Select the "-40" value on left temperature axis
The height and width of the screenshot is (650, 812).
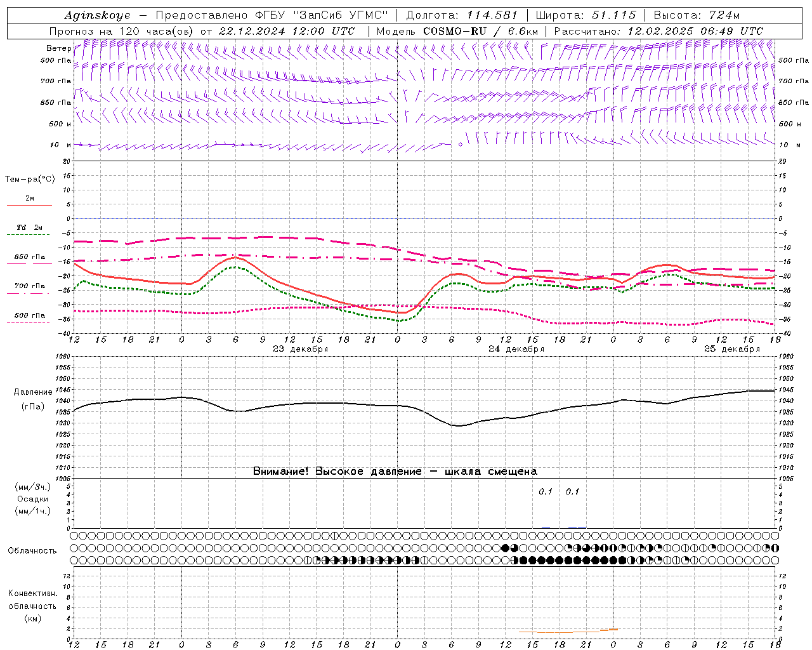[x=65, y=333]
